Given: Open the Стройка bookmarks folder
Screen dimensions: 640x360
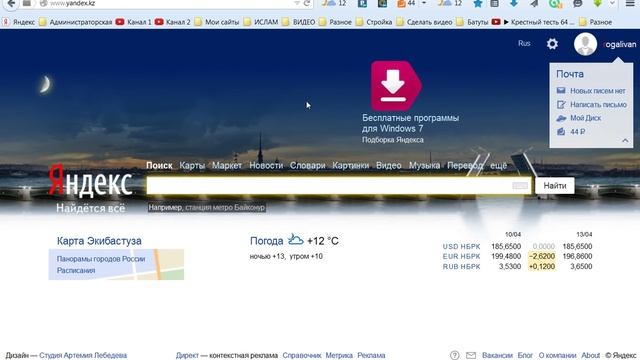Looking at the screenshot, I should tap(374, 22).
